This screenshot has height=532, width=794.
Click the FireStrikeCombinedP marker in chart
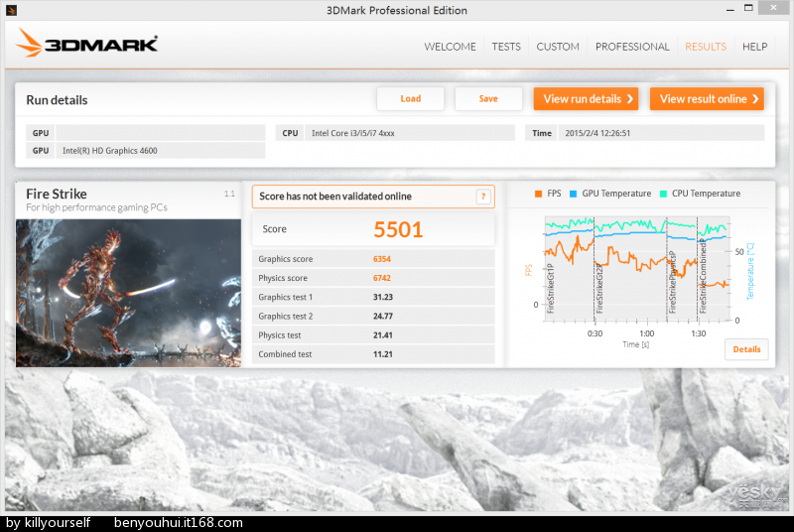coord(703,277)
